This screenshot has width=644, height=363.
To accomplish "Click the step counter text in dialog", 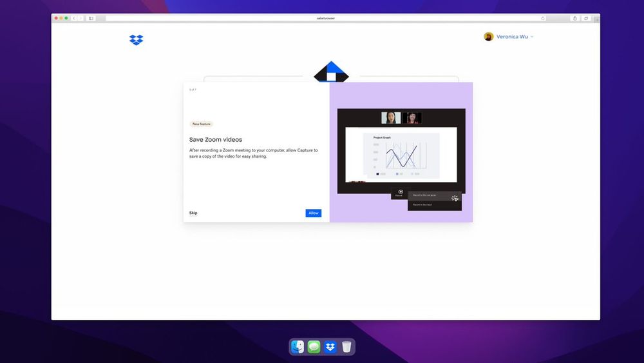I will coord(193,90).
